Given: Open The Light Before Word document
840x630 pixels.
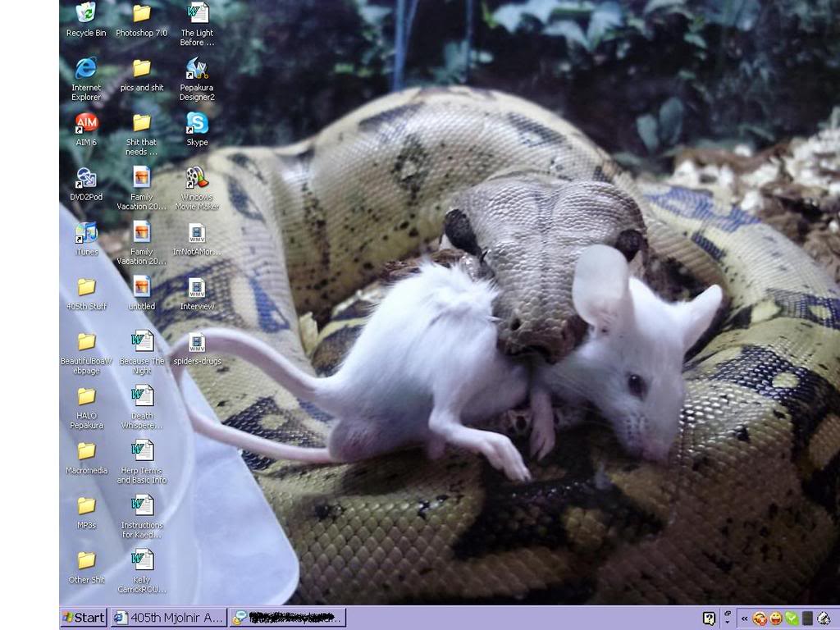Looking at the screenshot, I should point(197,24).
